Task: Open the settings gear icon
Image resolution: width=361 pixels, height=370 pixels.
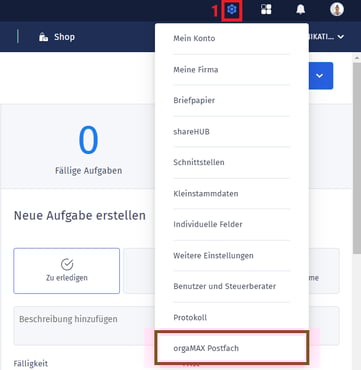Action: [x=232, y=10]
